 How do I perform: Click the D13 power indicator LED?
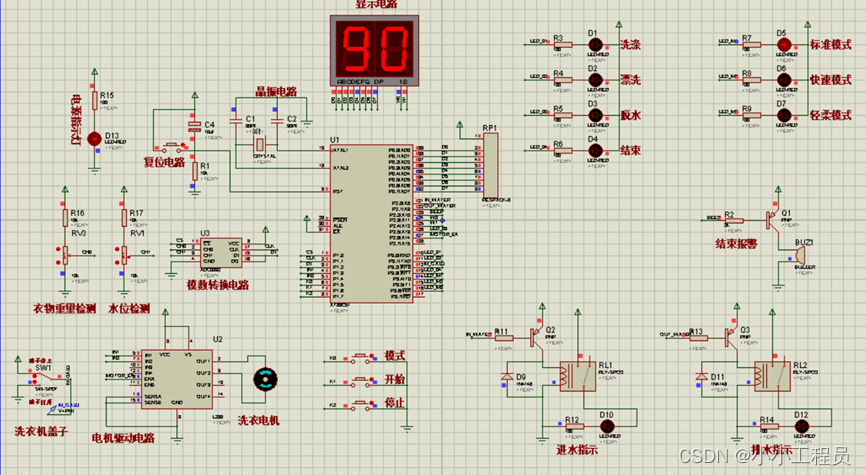coord(96,138)
